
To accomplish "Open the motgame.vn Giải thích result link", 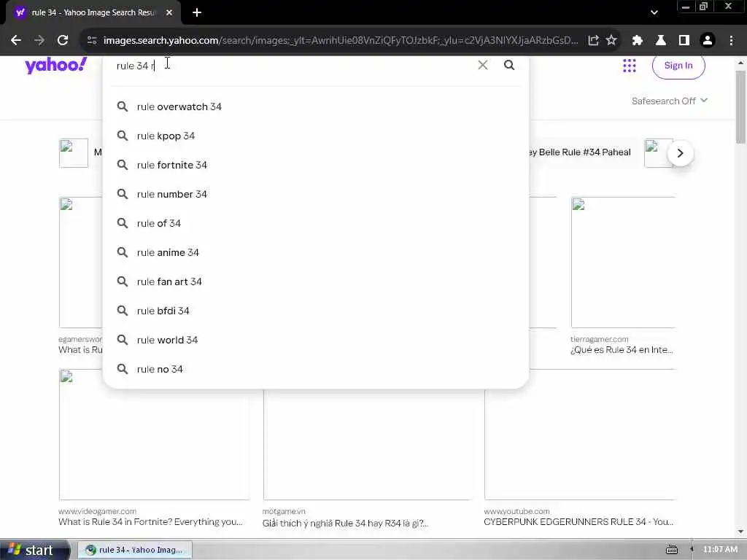I will [x=345, y=524].
